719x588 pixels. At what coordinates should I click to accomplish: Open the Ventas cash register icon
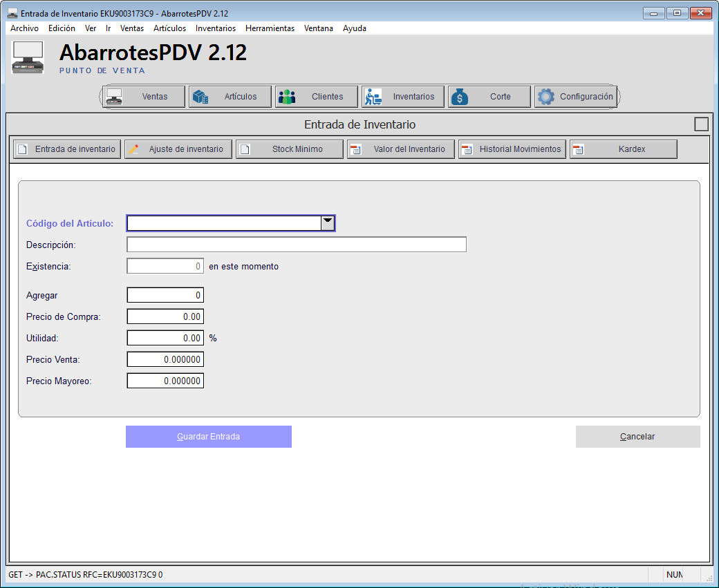click(x=114, y=97)
